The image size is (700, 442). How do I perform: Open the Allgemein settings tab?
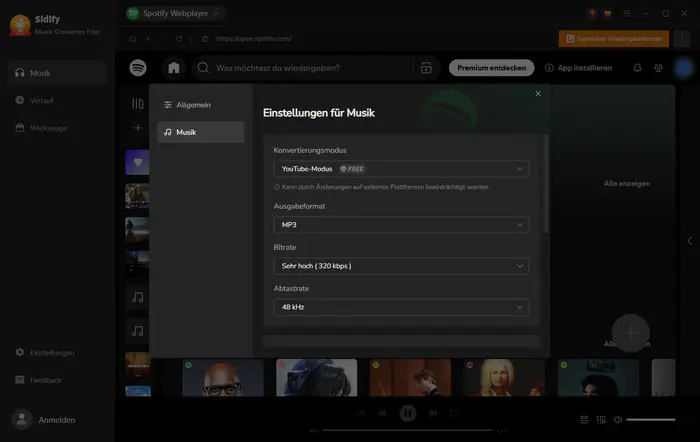[x=200, y=105]
